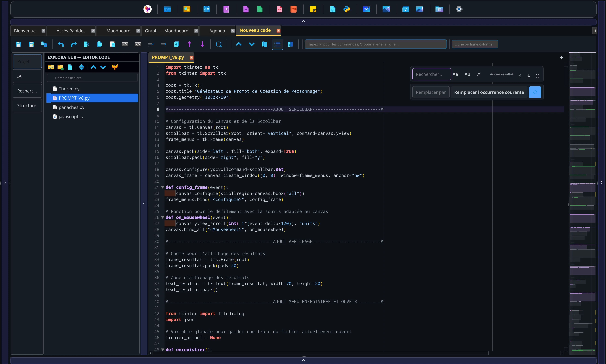Click the Cut scissors icon
The width and height of the screenshot is (606, 364).
tap(87, 44)
